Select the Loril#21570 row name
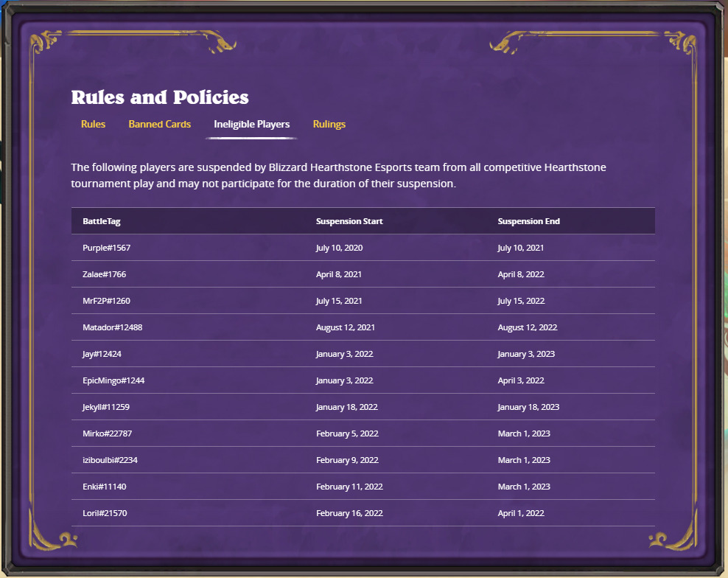 point(105,513)
